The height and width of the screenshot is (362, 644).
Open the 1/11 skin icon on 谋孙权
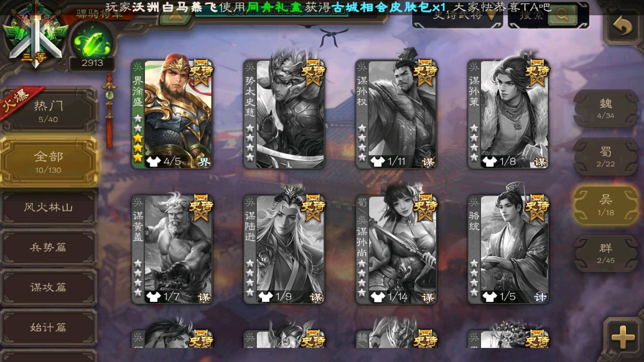click(x=378, y=161)
